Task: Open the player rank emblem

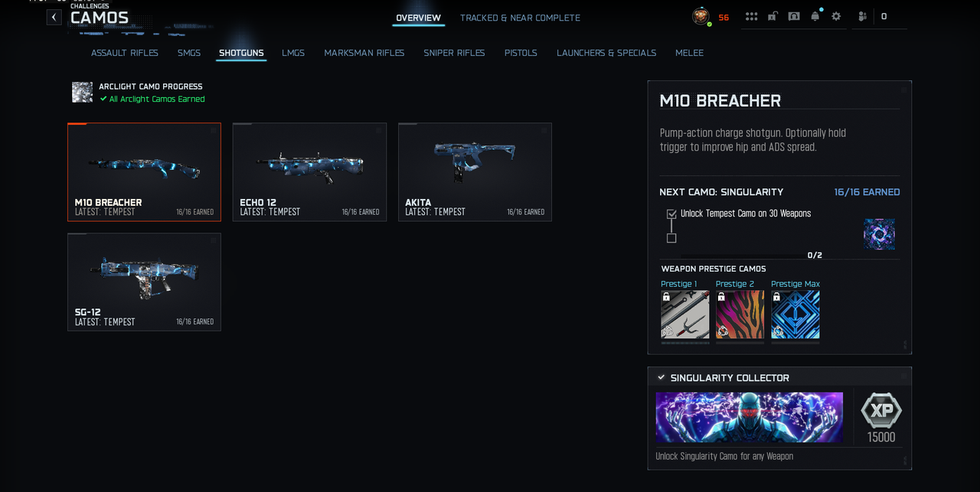Action: tap(701, 16)
